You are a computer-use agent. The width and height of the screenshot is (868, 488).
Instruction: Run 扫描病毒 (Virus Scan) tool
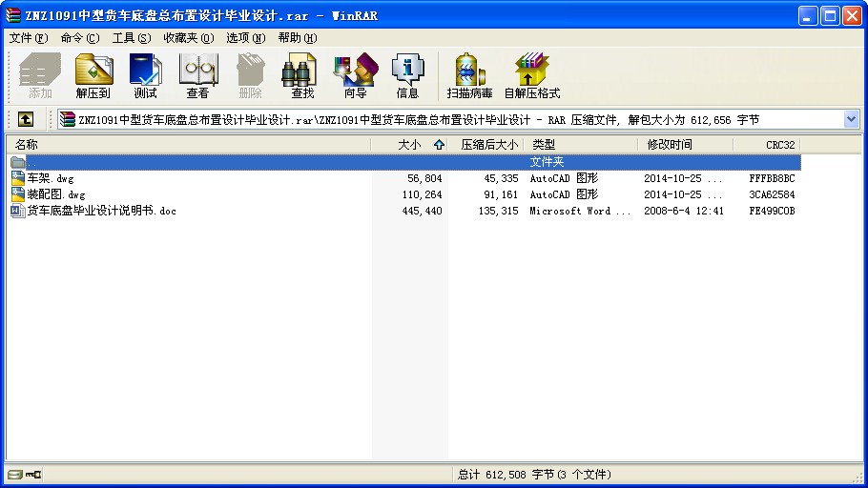click(x=469, y=76)
